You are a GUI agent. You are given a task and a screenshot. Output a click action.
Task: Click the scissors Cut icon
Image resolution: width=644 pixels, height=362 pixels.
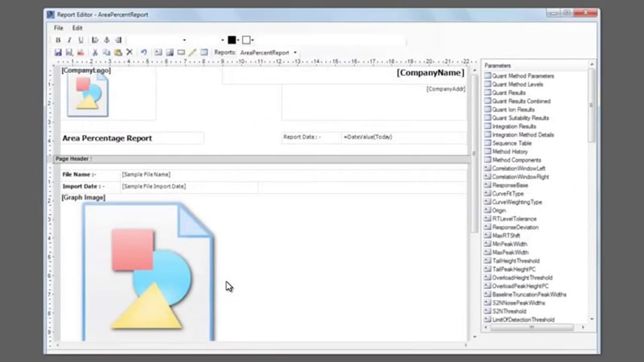point(95,53)
